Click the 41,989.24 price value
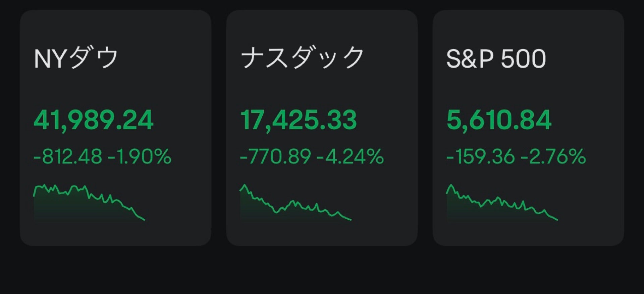644x294 pixels. click(94, 120)
